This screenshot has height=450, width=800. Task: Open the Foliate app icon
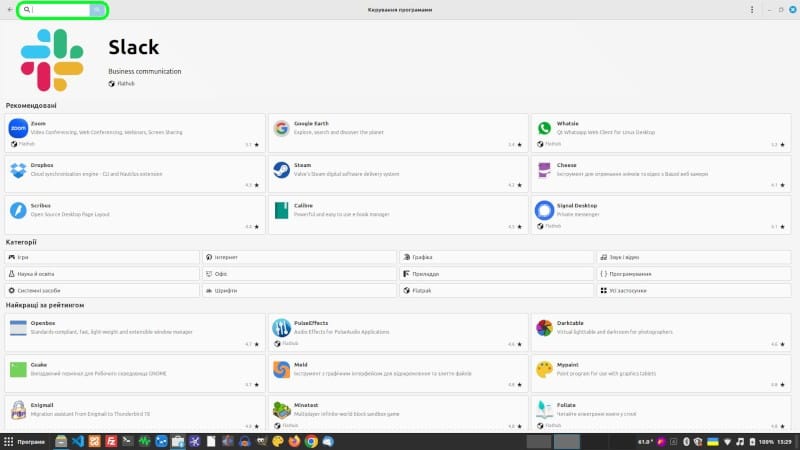[544, 410]
